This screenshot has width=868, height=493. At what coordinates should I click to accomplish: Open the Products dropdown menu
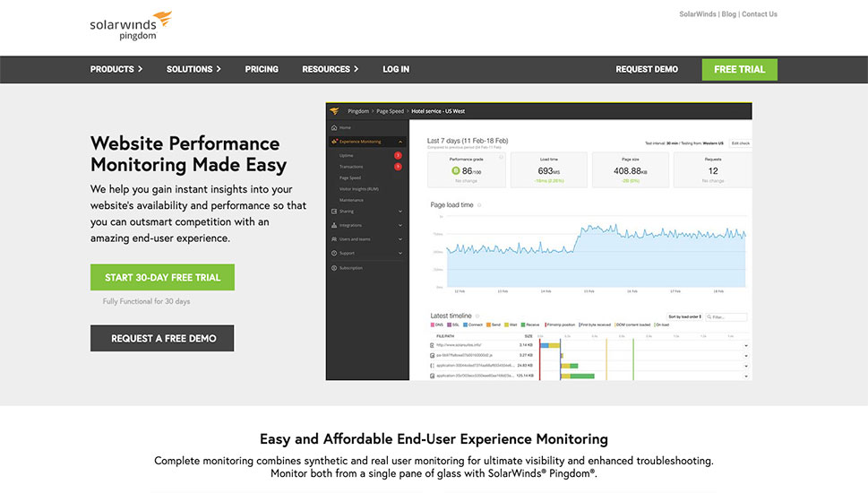116,69
